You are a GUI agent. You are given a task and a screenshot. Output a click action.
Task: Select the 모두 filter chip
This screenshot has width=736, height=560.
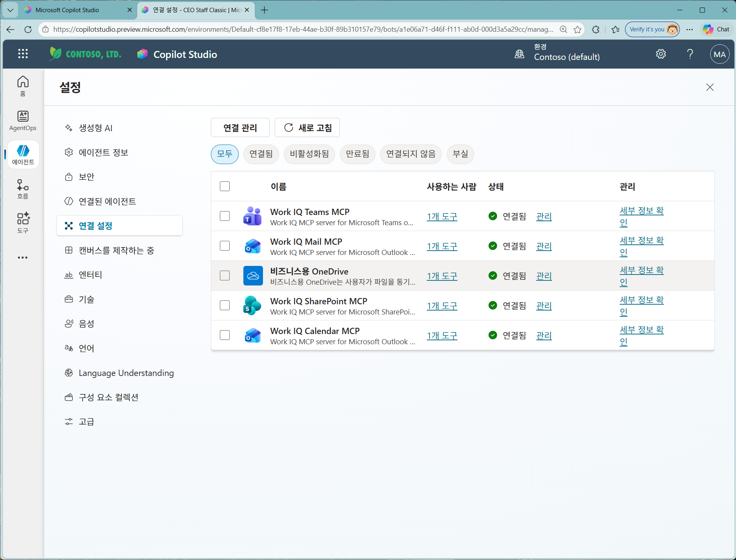click(225, 154)
